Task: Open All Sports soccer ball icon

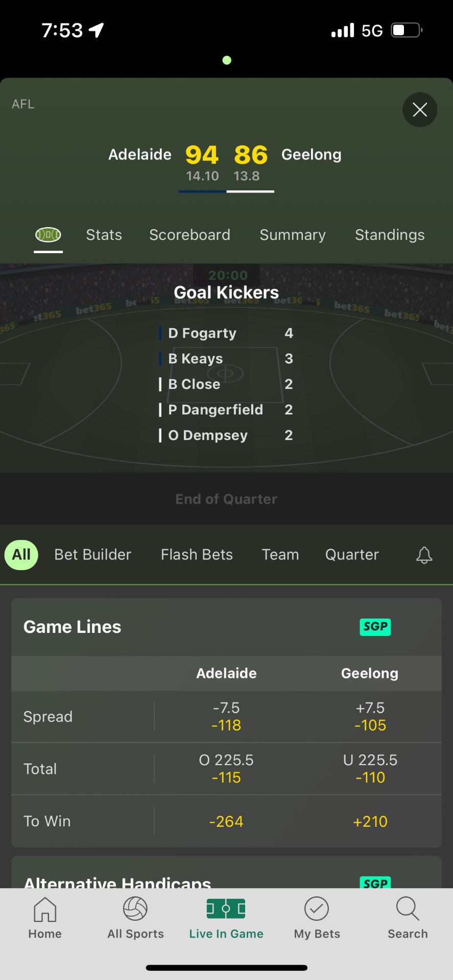Action: 135,909
